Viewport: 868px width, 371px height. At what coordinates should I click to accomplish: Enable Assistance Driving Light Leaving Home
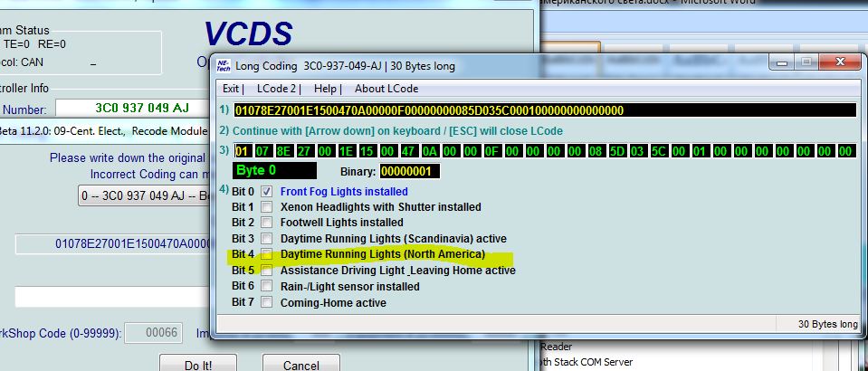[266, 271]
